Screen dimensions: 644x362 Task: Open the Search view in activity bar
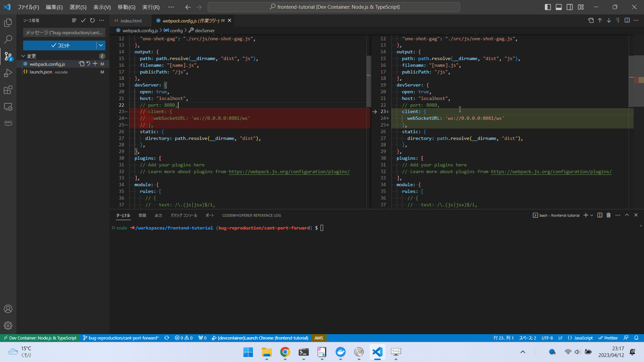[8, 39]
